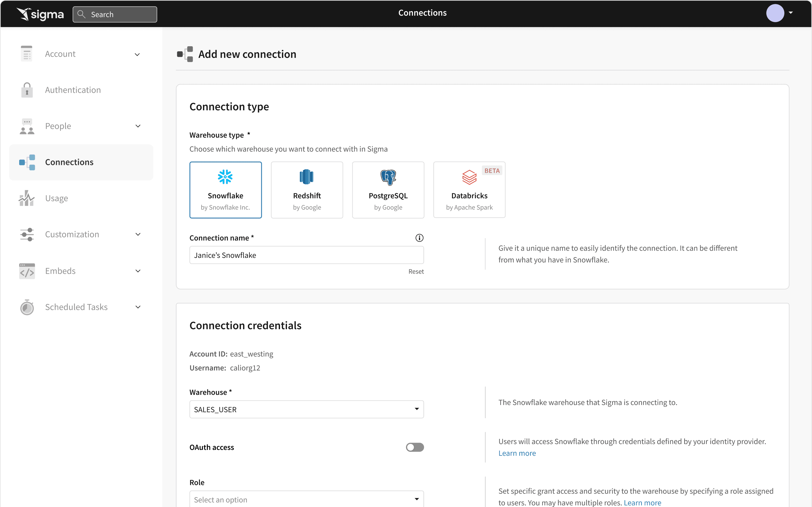
Task: Toggle the OAuth access switch
Action: (x=415, y=447)
